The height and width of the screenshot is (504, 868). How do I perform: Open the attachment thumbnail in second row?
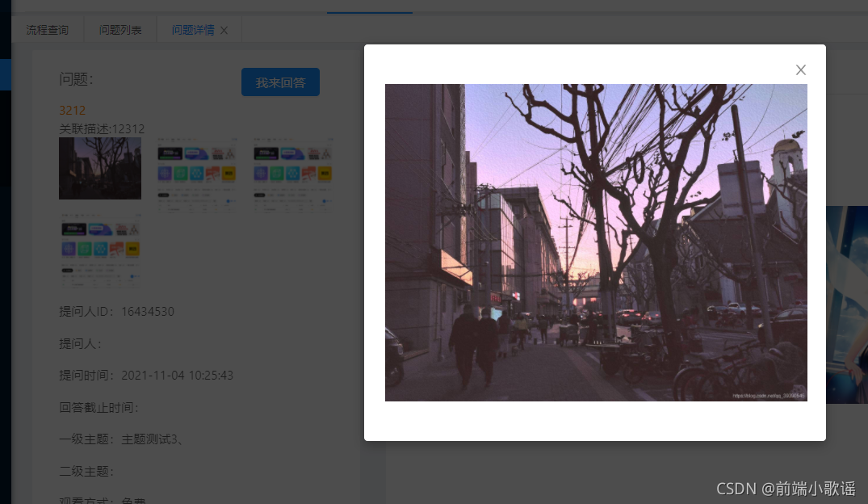[x=100, y=250]
